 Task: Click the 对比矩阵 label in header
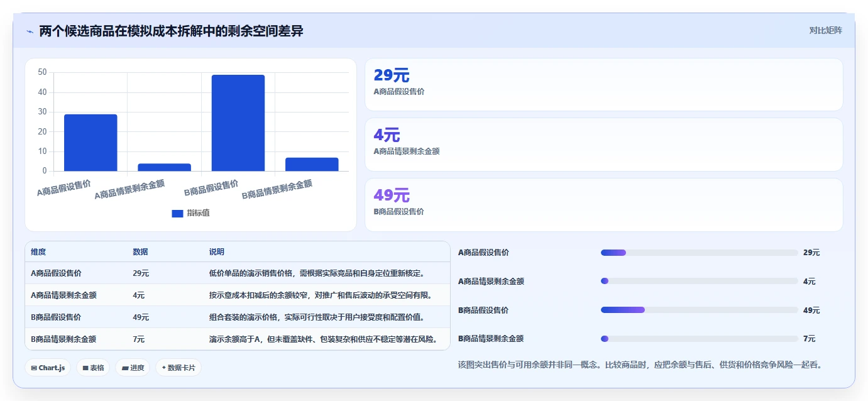click(825, 30)
